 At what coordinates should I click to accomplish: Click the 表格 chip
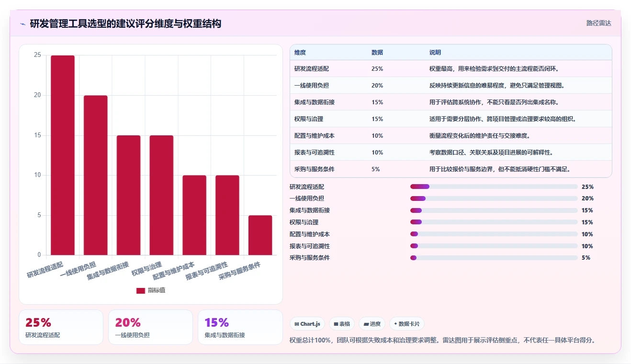tap(342, 324)
